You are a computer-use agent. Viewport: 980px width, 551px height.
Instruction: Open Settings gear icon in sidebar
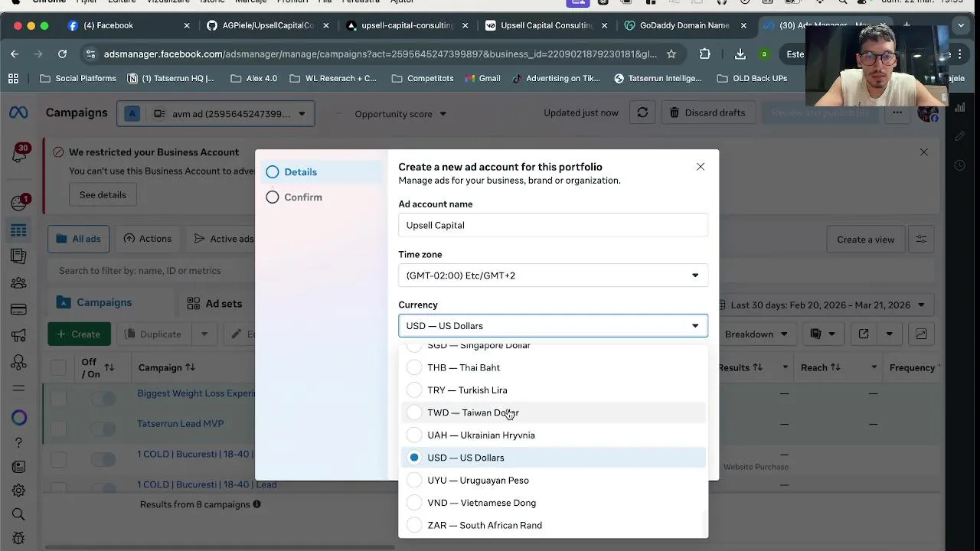[x=19, y=491]
